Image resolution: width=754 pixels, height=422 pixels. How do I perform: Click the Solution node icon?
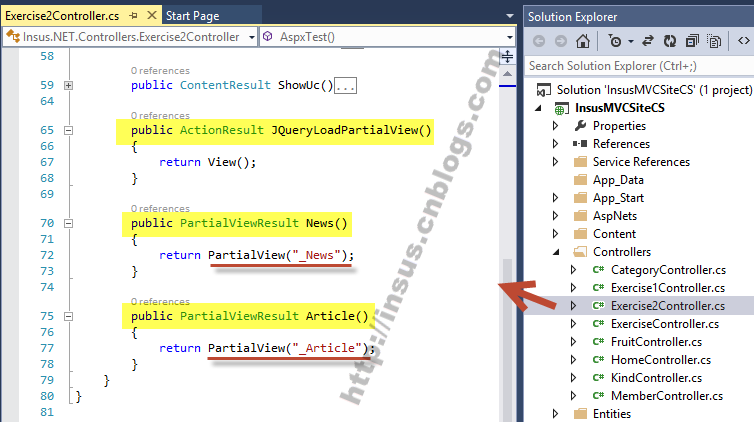tap(543, 90)
